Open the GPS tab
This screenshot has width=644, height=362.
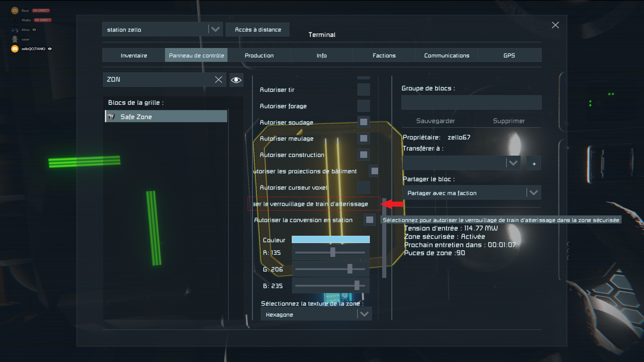tap(509, 55)
